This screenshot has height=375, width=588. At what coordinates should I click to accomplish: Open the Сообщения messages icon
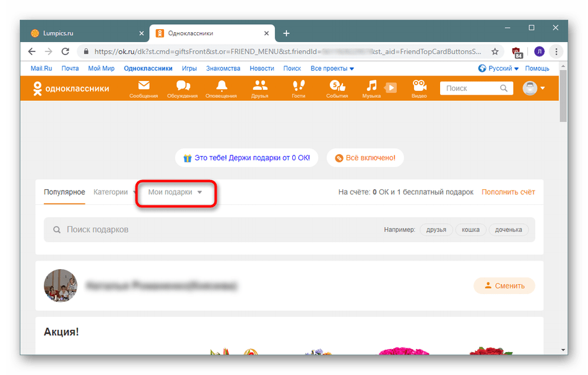144,88
